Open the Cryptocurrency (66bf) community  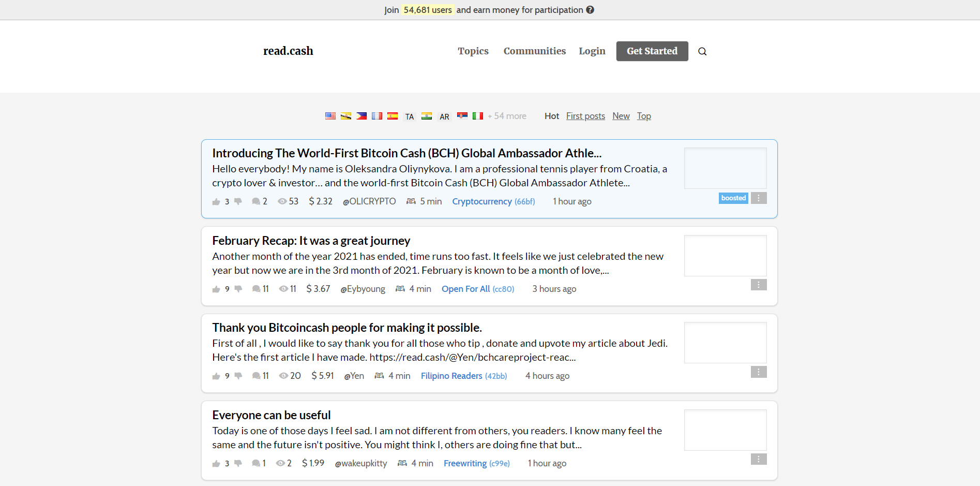[x=494, y=201]
